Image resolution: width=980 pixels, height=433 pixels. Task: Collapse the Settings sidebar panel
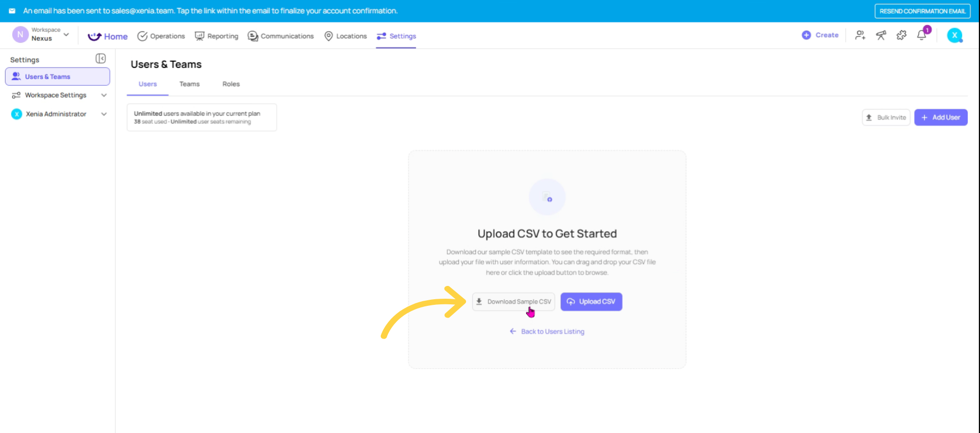tap(101, 58)
